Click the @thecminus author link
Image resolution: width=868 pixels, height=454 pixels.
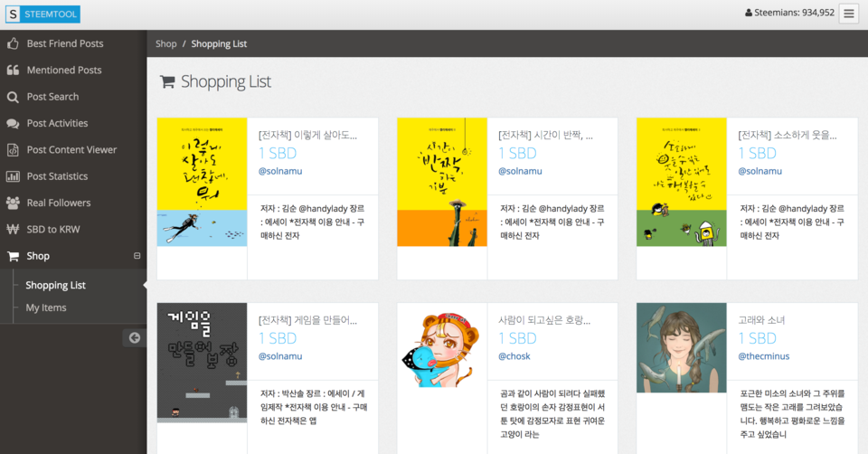[764, 356]
